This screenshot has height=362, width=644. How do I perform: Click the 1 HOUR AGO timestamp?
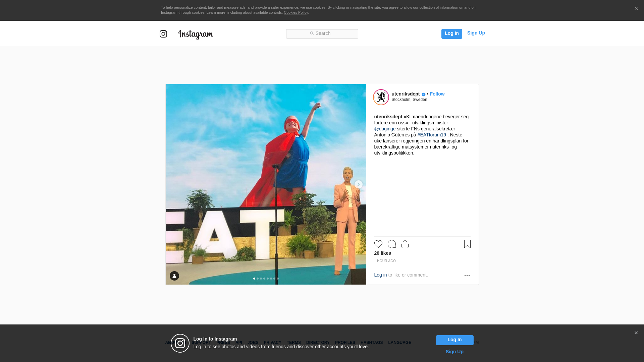[x=385, y=261]
